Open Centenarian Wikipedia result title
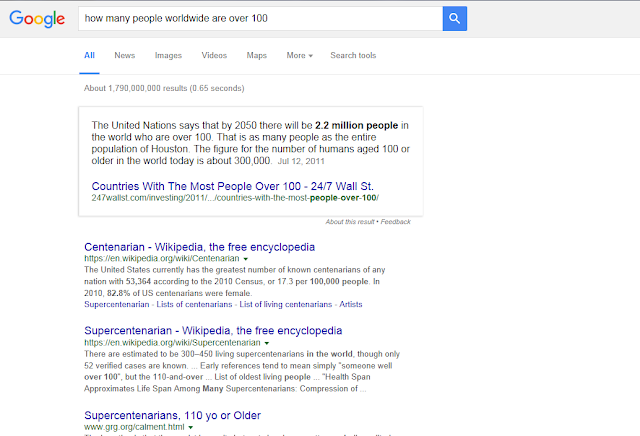The width and height of the screenshot is (640, 436). click(x=200, y=247)
